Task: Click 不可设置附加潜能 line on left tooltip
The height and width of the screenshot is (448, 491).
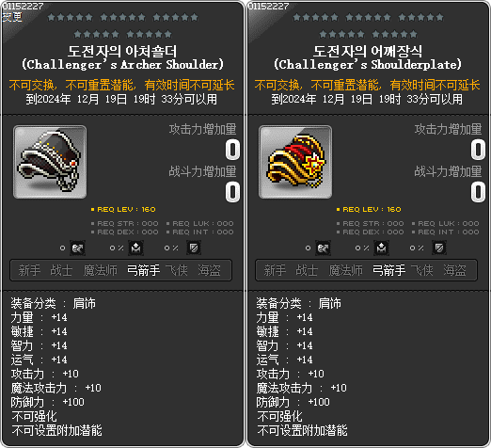Action: pyautogui.click(x=56, y=430)
